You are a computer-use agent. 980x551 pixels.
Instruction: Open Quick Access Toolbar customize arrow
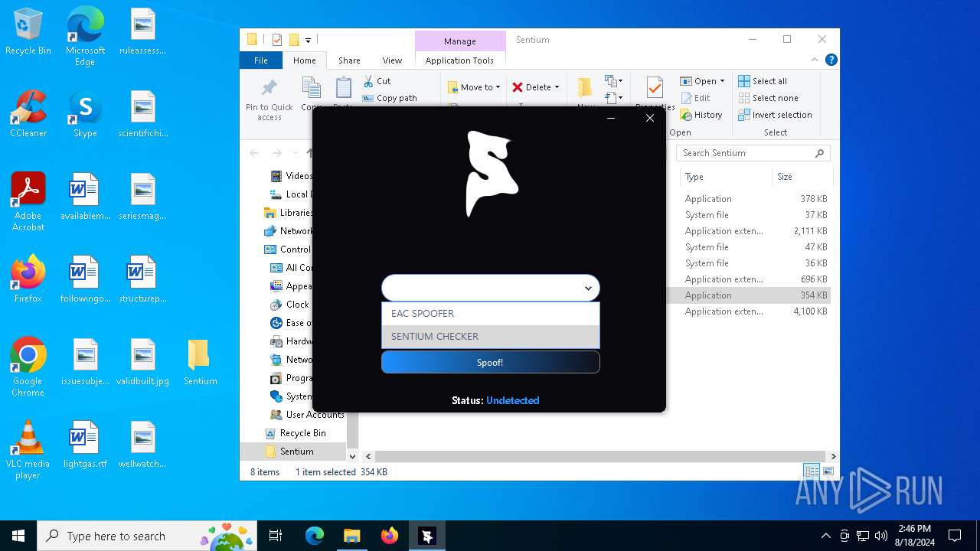pos(309,40)
